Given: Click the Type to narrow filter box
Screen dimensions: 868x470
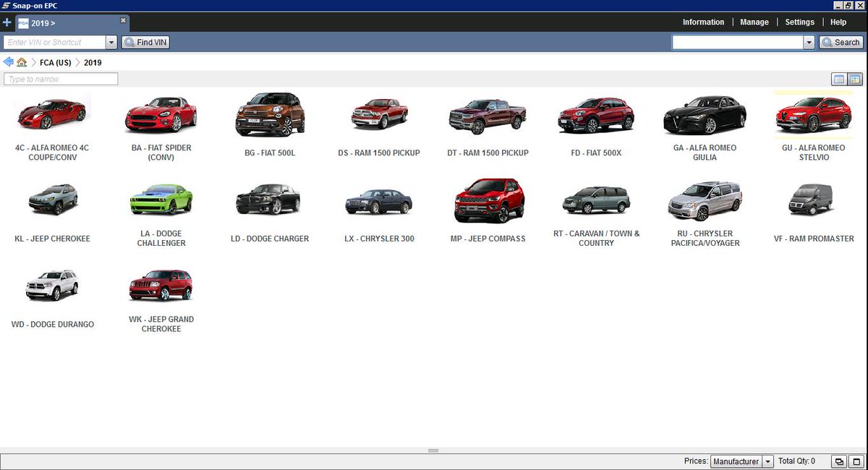Looking at the screenshot, I should tap(61, 79).
